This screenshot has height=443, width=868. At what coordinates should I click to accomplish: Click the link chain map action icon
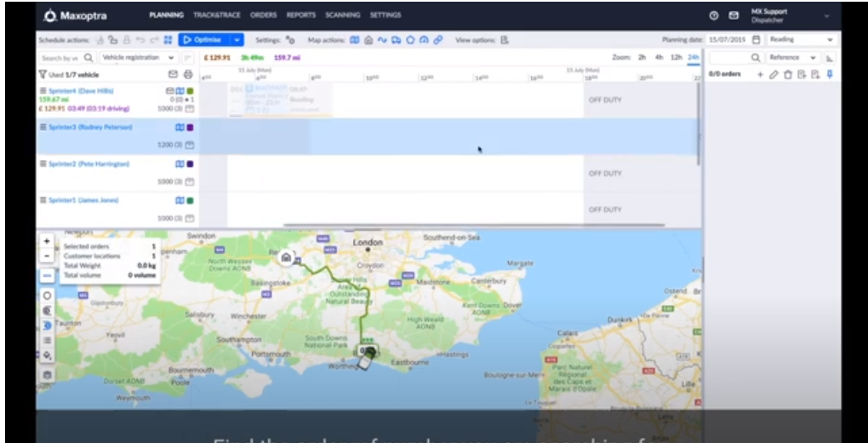[437, 39]
